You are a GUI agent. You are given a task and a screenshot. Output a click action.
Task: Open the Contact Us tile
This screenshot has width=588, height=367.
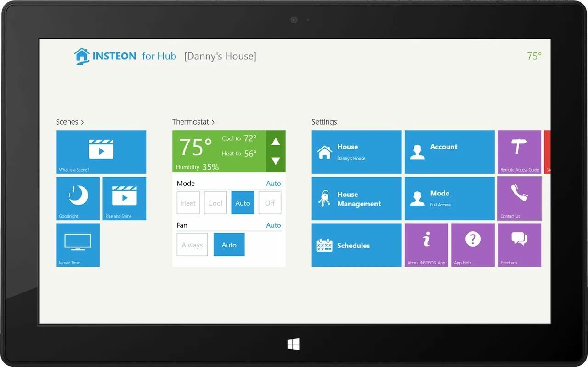pyautogui.click(x=519, y=198)
